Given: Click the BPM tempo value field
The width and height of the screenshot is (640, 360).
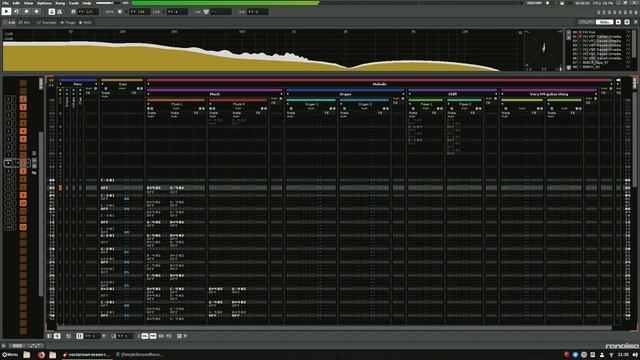Looking at the screenshot, I should tap(140, 12).
